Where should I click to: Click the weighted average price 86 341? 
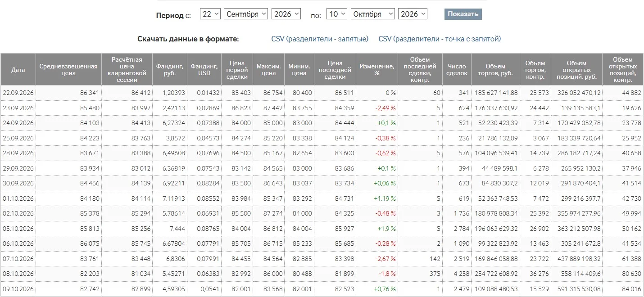click(x=90, y=93)
